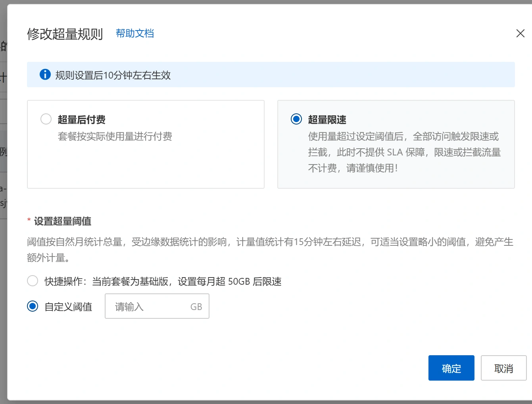
Task: Close the 修改超量规则 dialog
Action: (520, 33)
